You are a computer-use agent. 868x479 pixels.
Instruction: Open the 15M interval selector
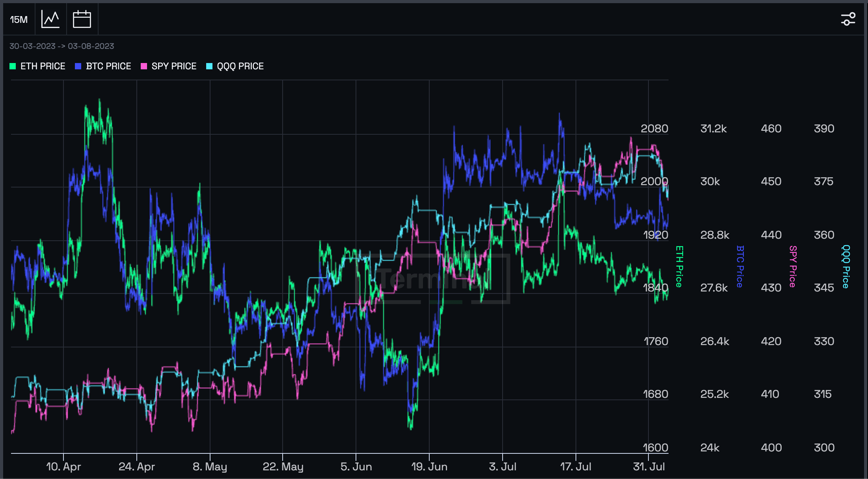tap(19, 19)
